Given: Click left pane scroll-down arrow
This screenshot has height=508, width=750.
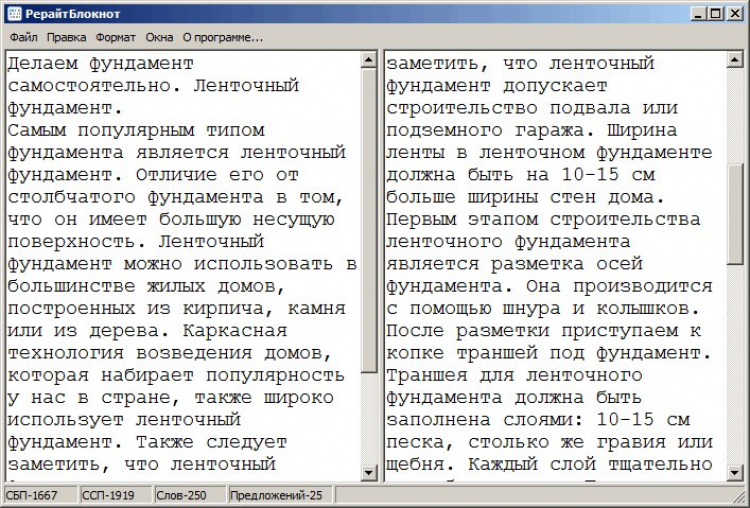Looking at the screenshot, I should coord(369,473).
